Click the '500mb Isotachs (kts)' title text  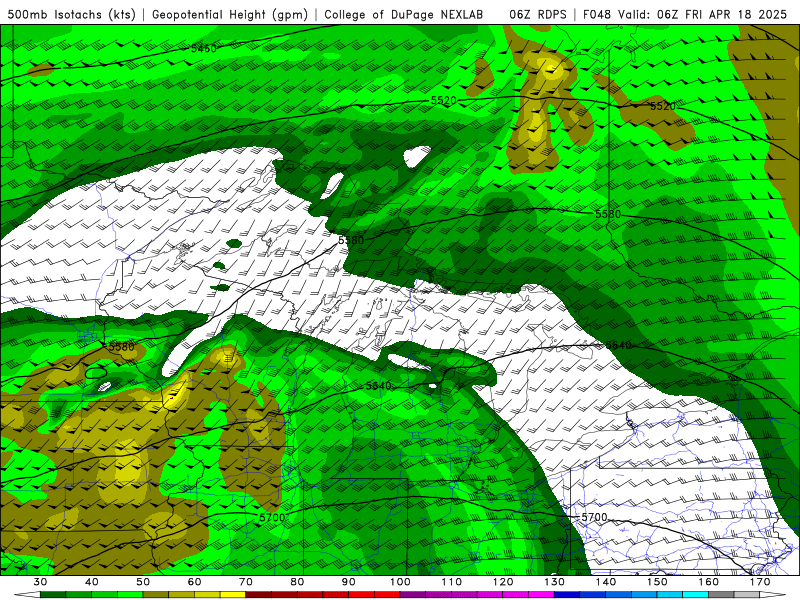tap(71, 14)
